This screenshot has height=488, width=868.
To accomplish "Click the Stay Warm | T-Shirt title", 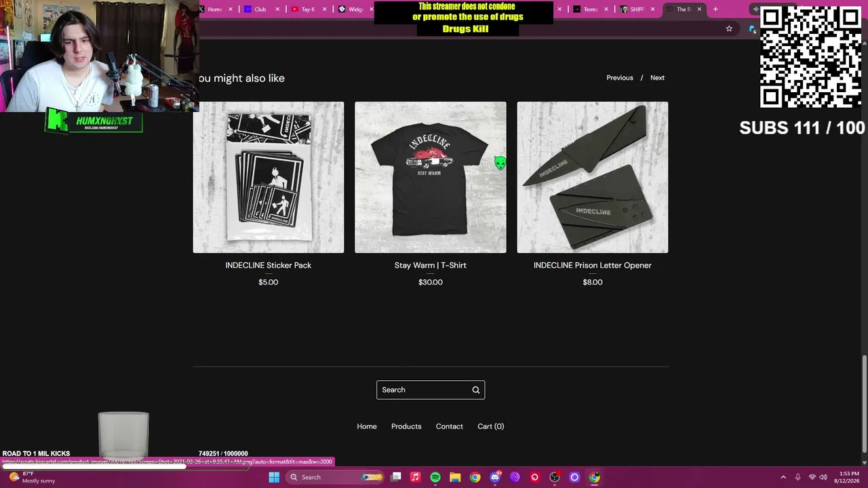I will pos(431,265).
